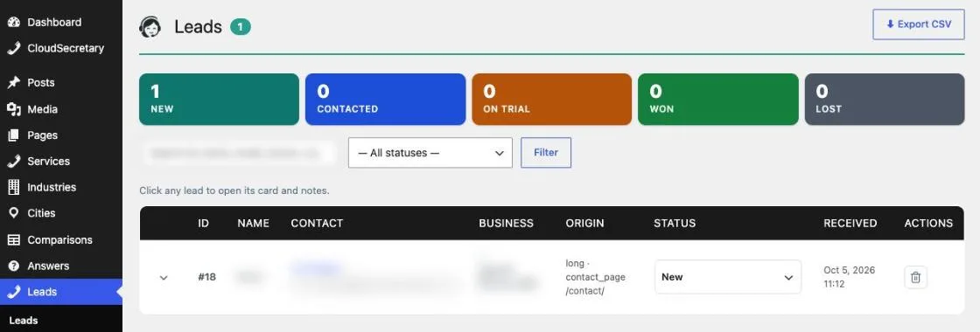The image size is (980, 332).
Task: Click the lead count badge showing 1
Action: [x=240, y=27]
